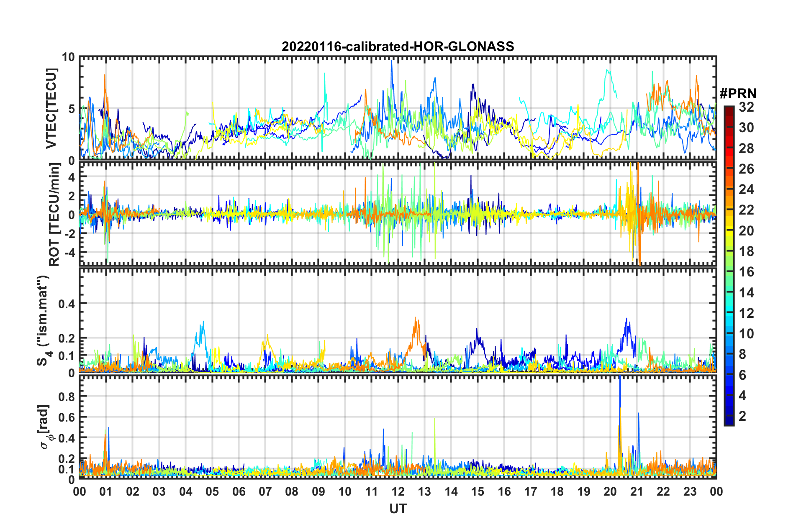Click the VTEC axis tick label 5

tap(72, 109)
